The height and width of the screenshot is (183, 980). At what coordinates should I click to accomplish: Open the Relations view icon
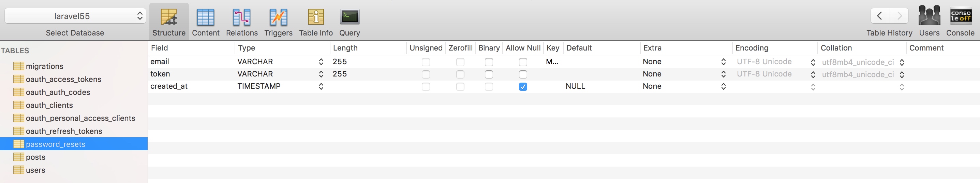coord(241,17)
